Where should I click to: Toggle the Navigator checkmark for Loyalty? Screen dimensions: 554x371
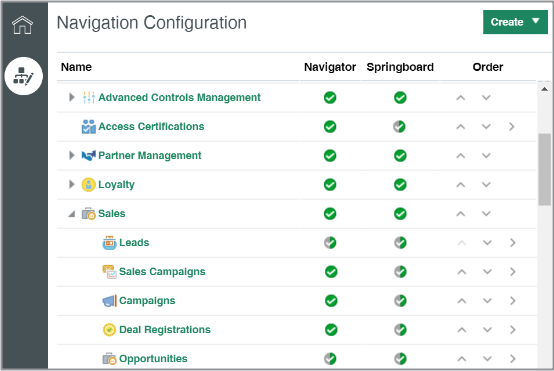330,184
